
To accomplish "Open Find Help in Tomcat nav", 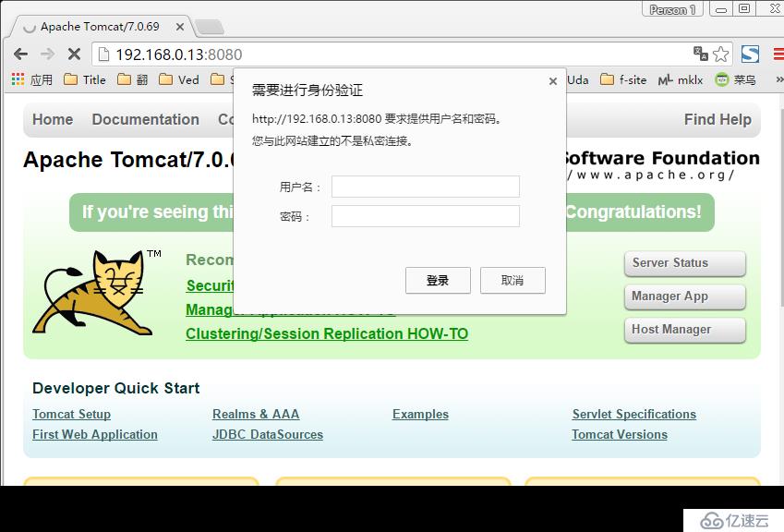I will (x=718, y=119).
